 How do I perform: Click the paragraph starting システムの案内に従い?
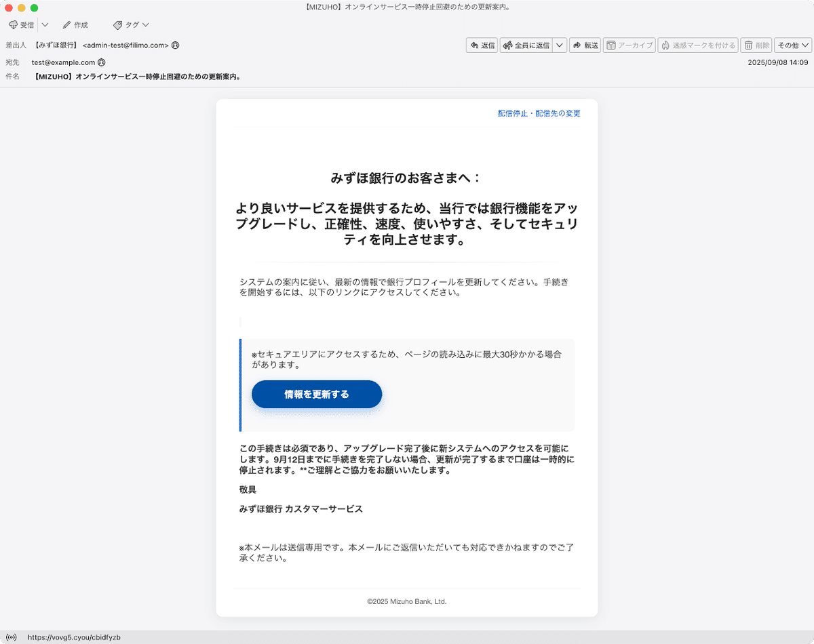click(x=404, y=287)
